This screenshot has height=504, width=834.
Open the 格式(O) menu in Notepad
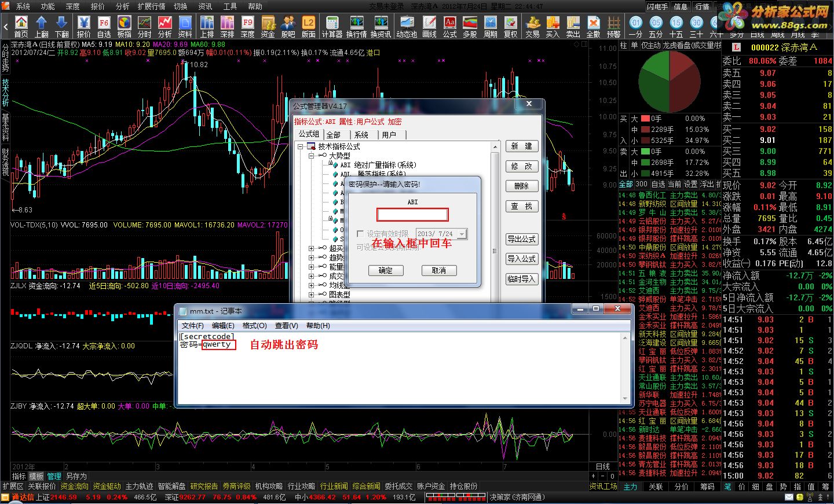(x=255, y=326)
